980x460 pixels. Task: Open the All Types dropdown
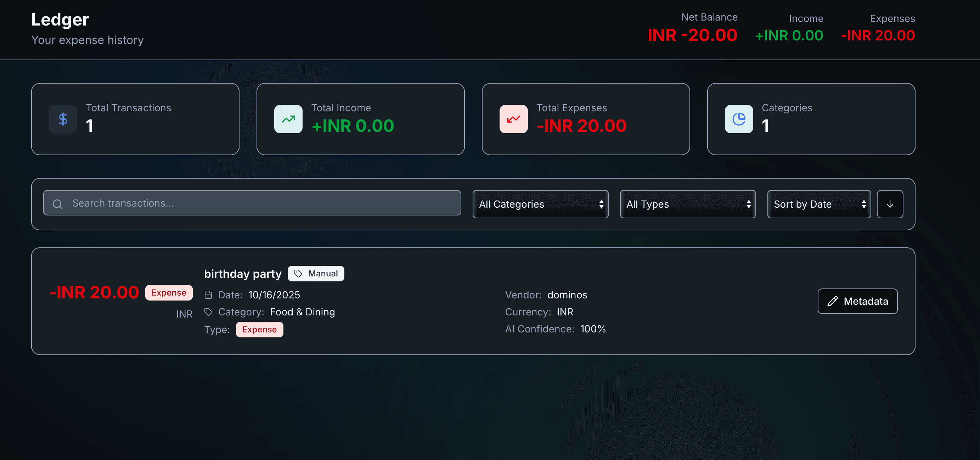click(x=687, y=204)
